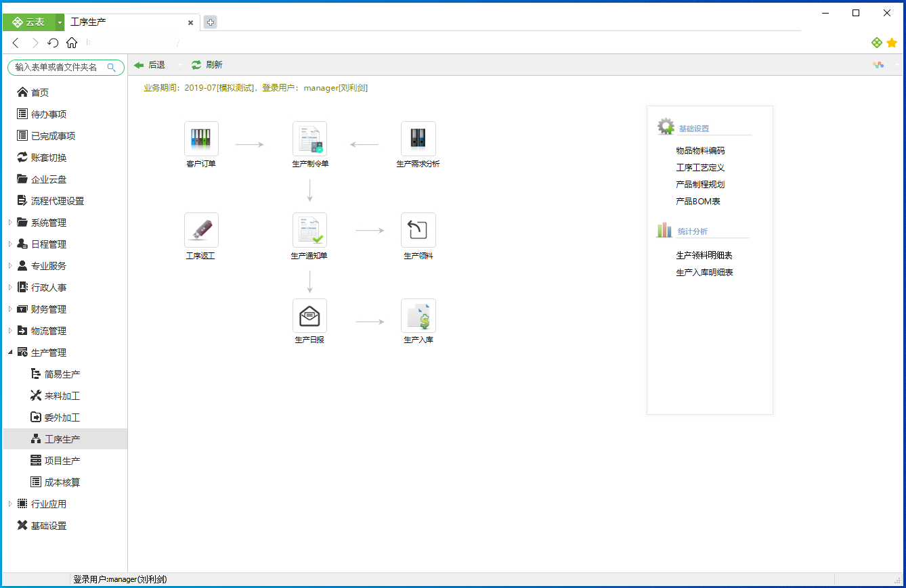Click the search magnifier icon in sidebar
This screenshot has height=588, width=906.
tap(112, 67)
